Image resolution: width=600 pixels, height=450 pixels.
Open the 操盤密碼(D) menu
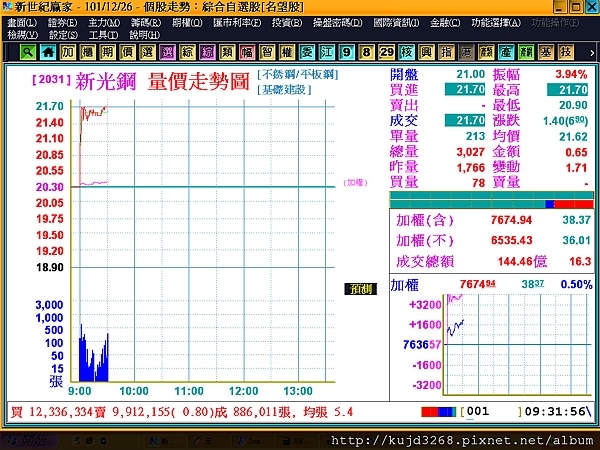[x=338, y=23]
